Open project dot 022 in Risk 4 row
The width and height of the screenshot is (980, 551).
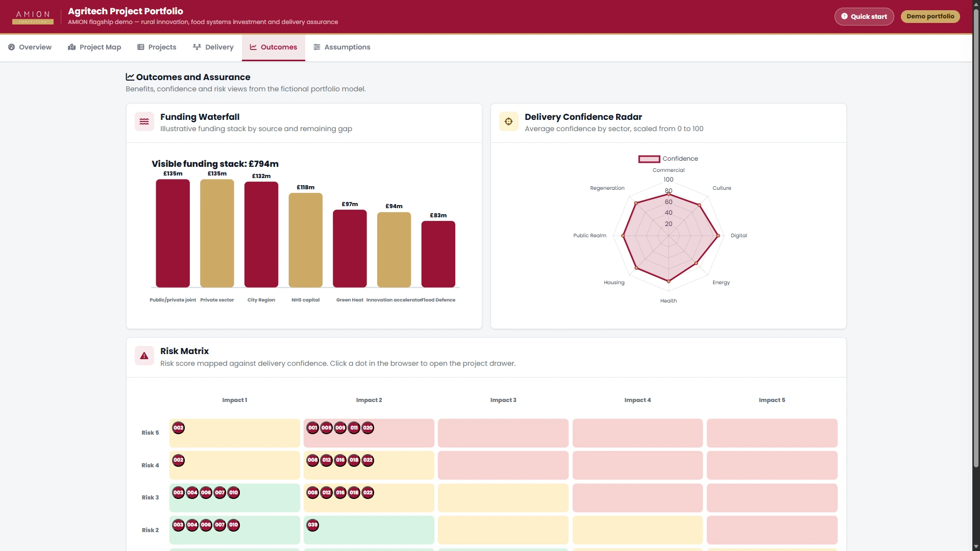click(x=368, y=460)
